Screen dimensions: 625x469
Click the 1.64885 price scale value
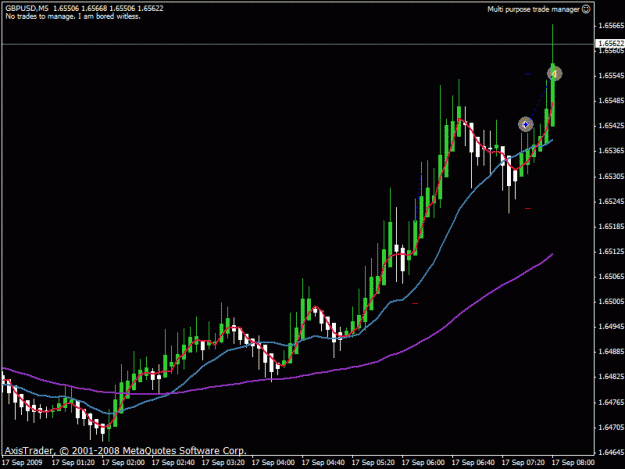tap(611, 352)
